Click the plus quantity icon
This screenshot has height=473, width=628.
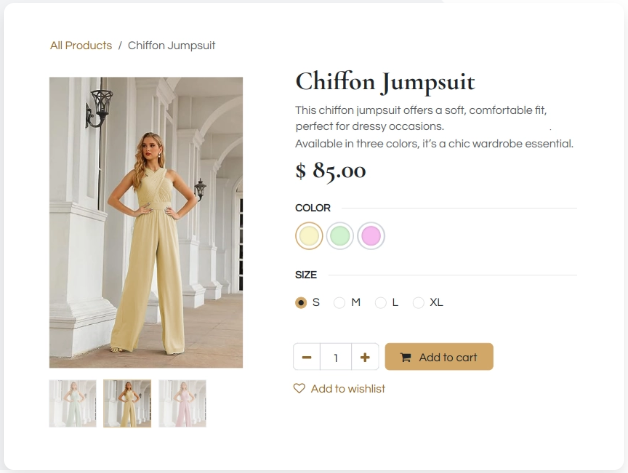click(365, 357)
